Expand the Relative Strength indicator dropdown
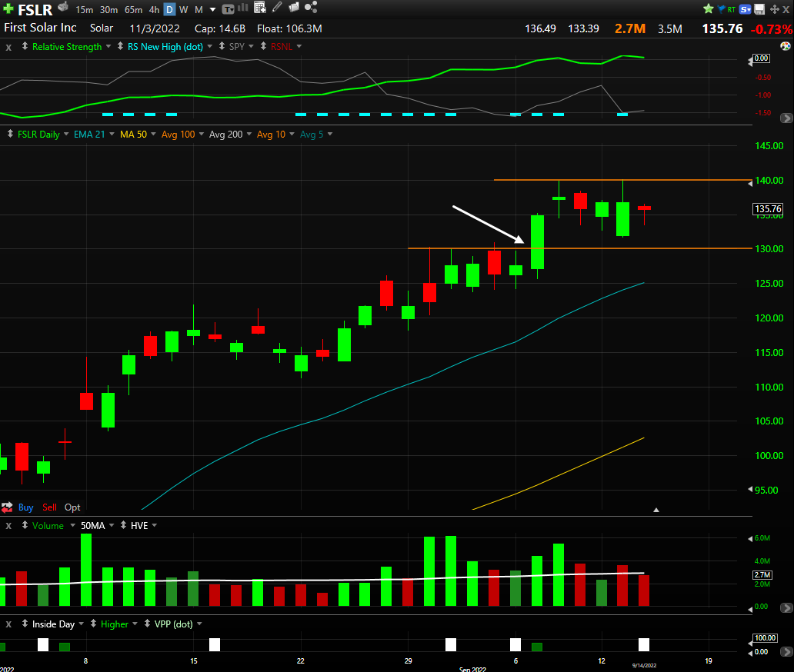The height and width of the screenshot is (672, 794). tap(108, 46)
